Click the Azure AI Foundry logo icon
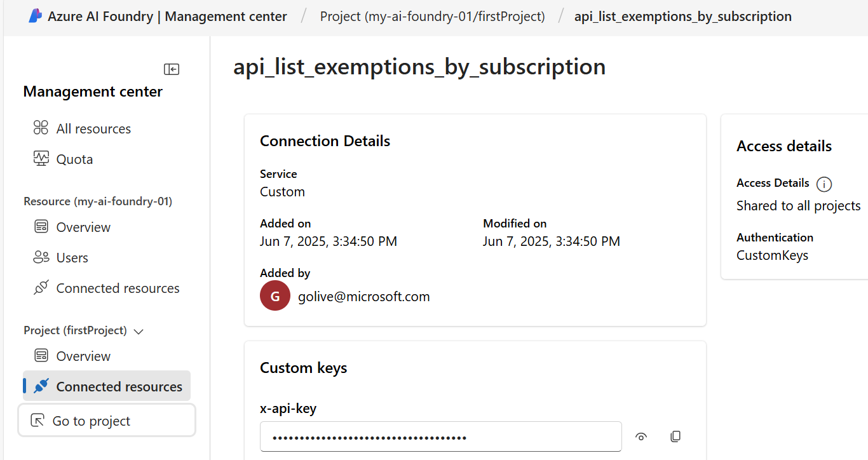The width and height of the screenshot is (868, 460). (35, 16)
